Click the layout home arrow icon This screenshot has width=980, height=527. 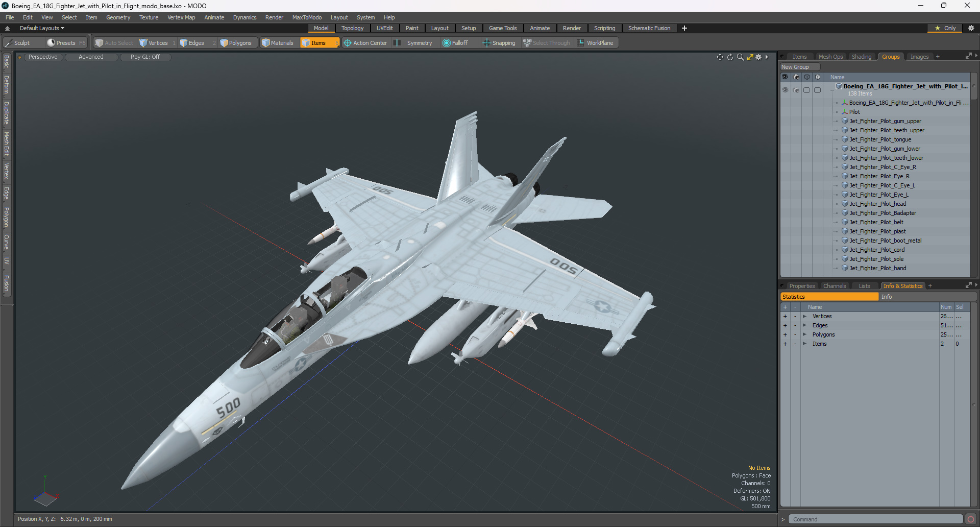[7, 28]
